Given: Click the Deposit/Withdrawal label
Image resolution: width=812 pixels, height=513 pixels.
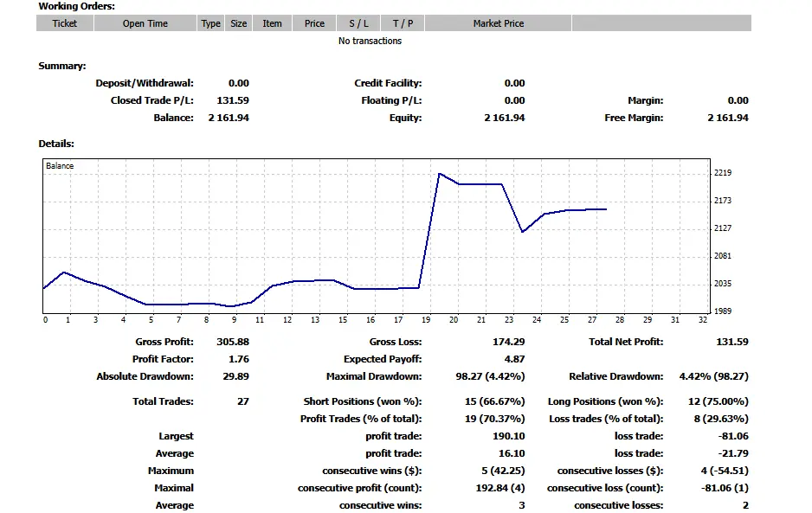Looking at the screenshot, I should pos(145,83).
